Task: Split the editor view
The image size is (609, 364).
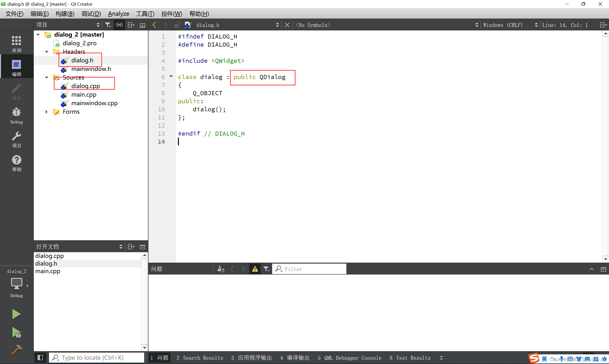Action: (x=603, y=25)
